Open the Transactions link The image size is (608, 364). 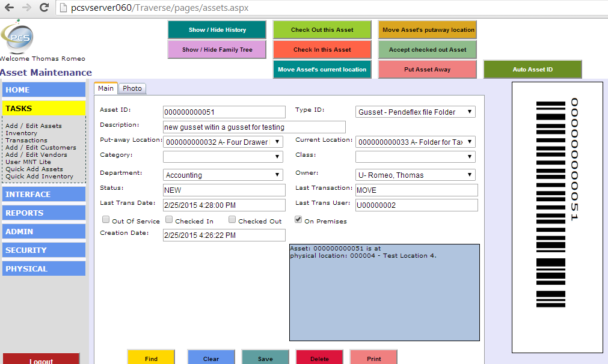pyautogui.click(x=26, y=140)
